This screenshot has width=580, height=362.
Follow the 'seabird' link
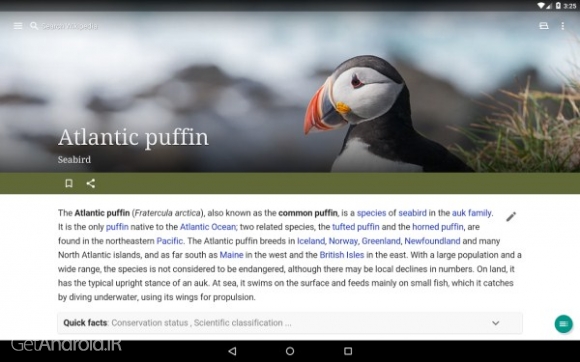412,213
